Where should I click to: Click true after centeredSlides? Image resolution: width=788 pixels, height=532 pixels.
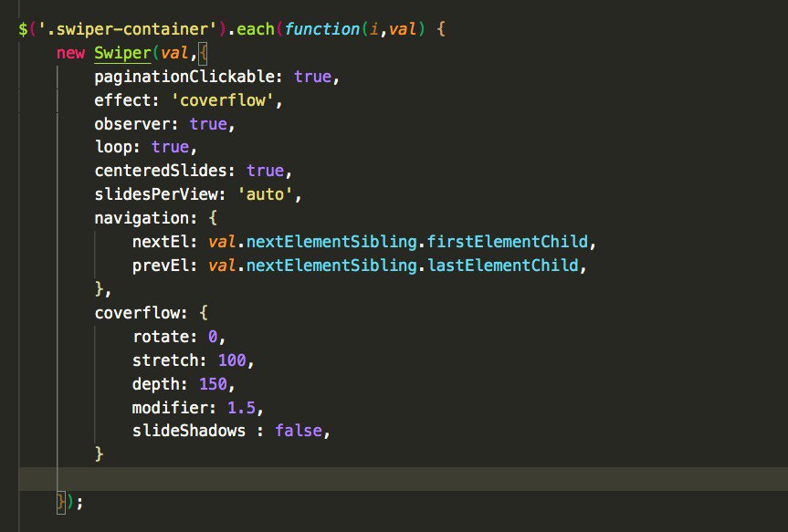pyautogui.click(x=266, y=171)
